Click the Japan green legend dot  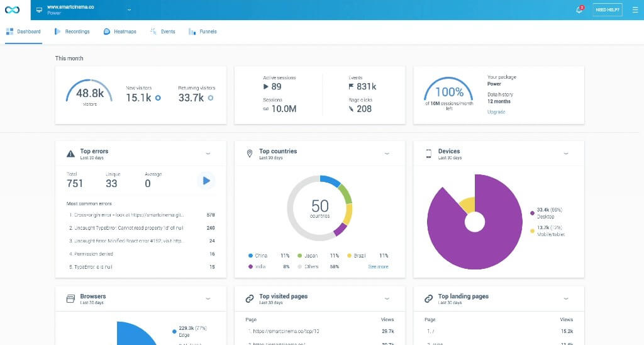tap(300, 256)
